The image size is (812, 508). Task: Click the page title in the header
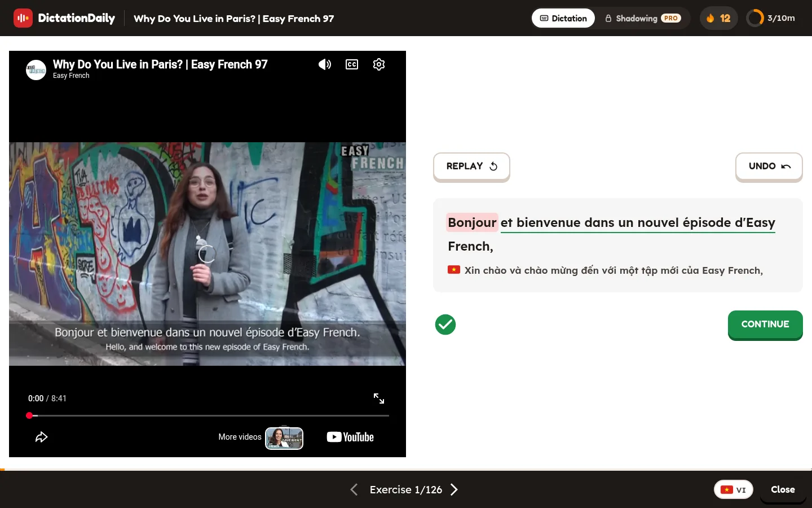click(234, 19)
